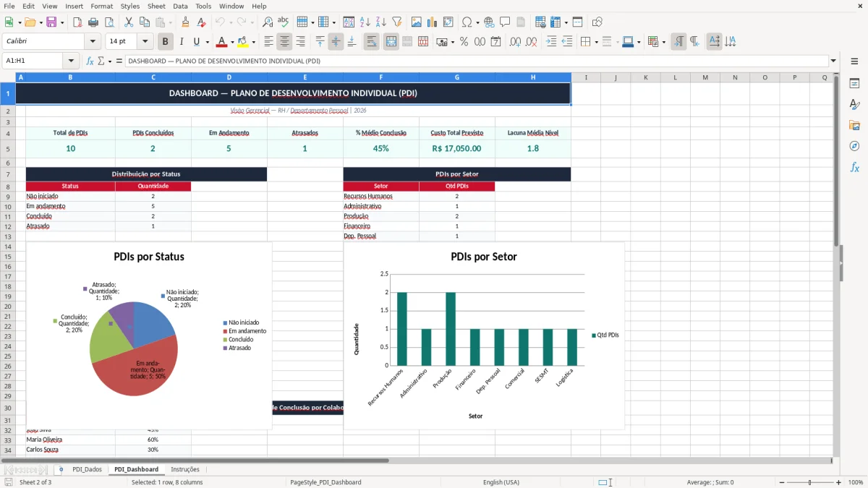
Task: Add decimal place icon
Action: point(514,42)
